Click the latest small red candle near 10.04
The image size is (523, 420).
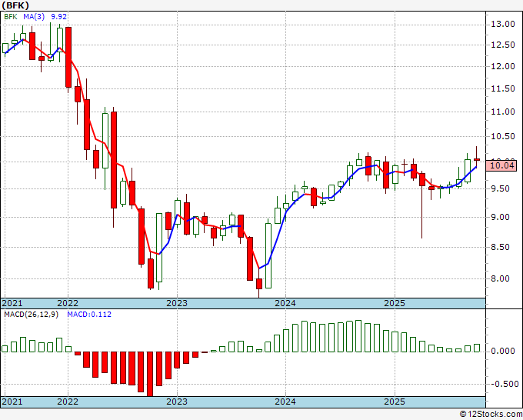click(477, 159)
